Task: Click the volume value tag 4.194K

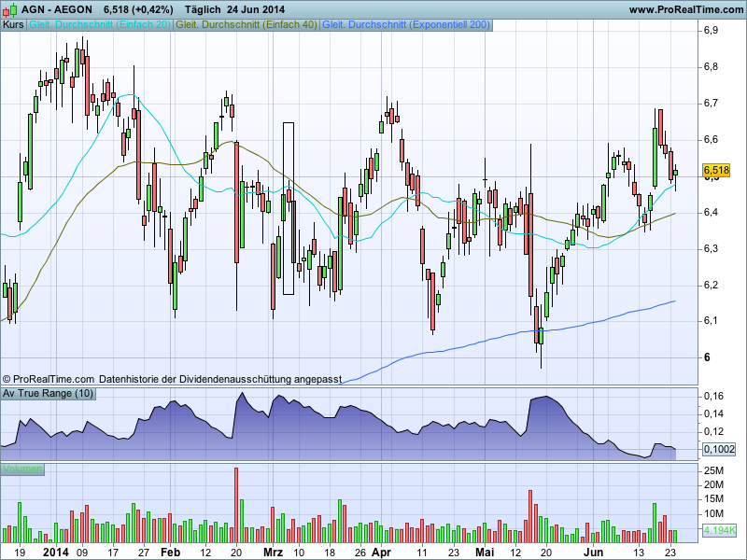Action: [x=719, y=530]
